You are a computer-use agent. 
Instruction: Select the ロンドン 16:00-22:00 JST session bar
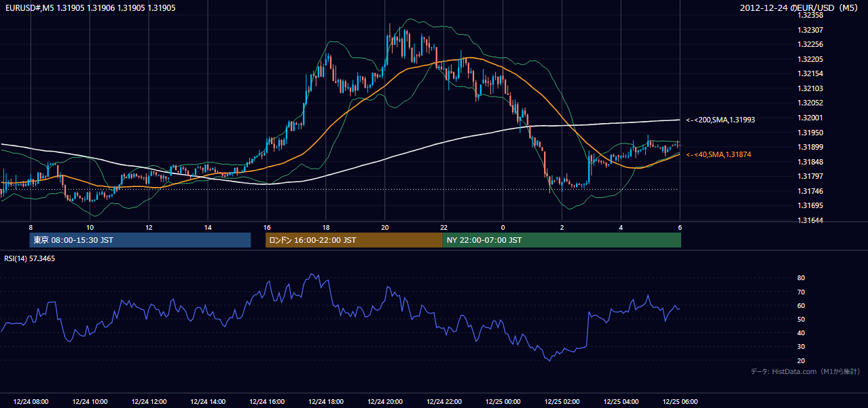pos(354,240)
